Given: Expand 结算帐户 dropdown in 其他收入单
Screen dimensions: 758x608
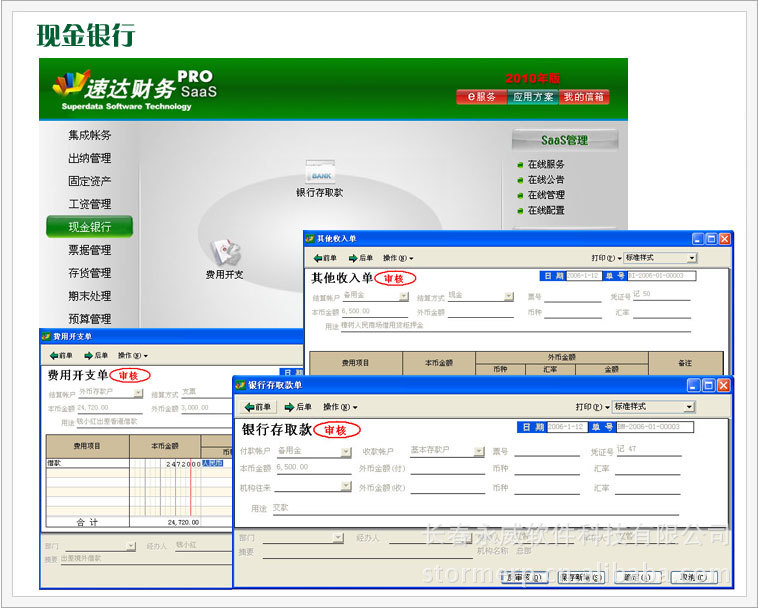Looking at the screenshot, I should 404,296.
